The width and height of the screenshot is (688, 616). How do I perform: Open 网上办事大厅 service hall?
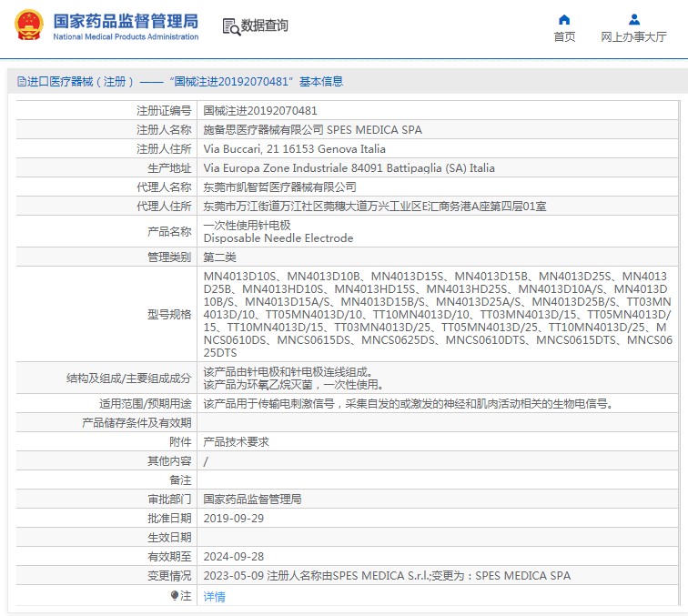[633, 37]
